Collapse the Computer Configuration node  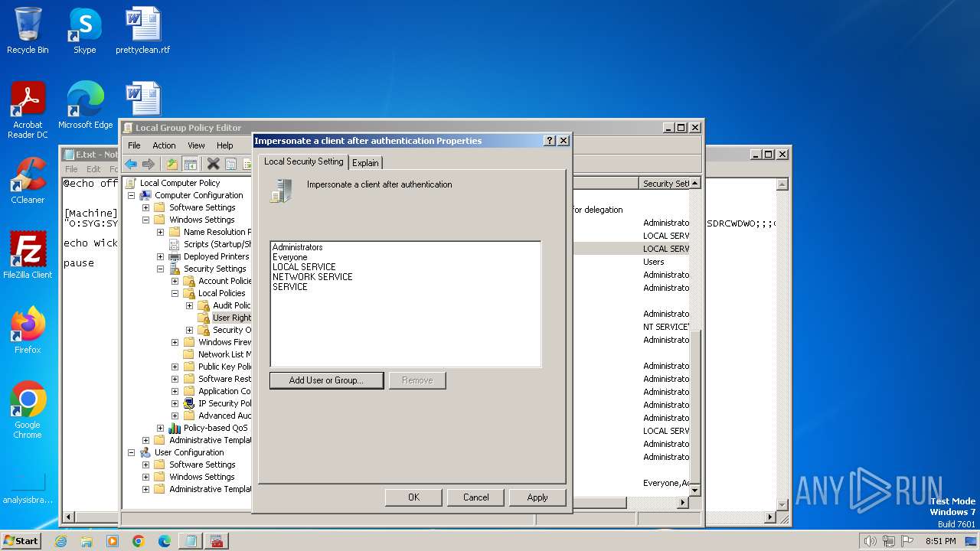pyautogui.click(x=131, y=195)
